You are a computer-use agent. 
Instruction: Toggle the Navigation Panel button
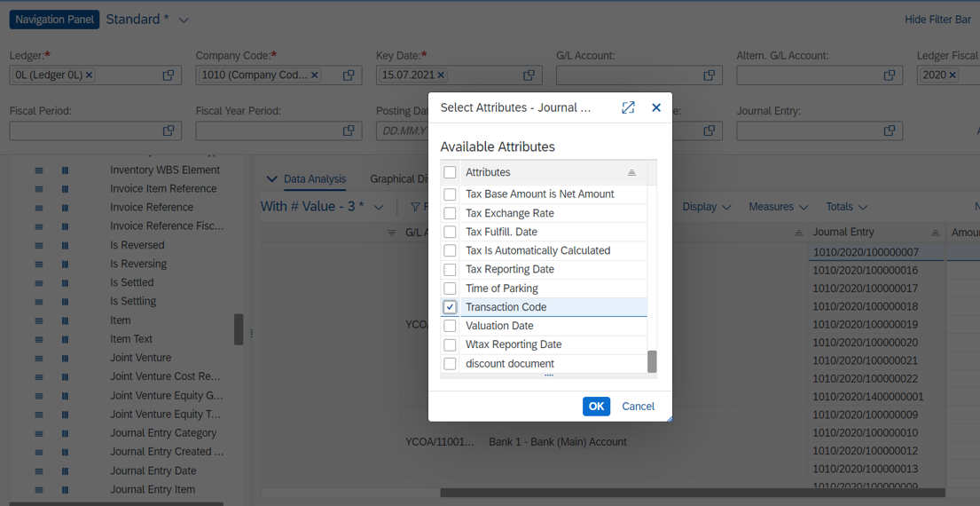54,20
